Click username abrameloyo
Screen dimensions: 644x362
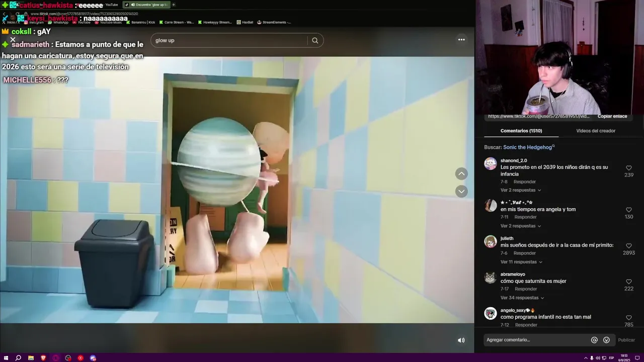click(513, 275)
